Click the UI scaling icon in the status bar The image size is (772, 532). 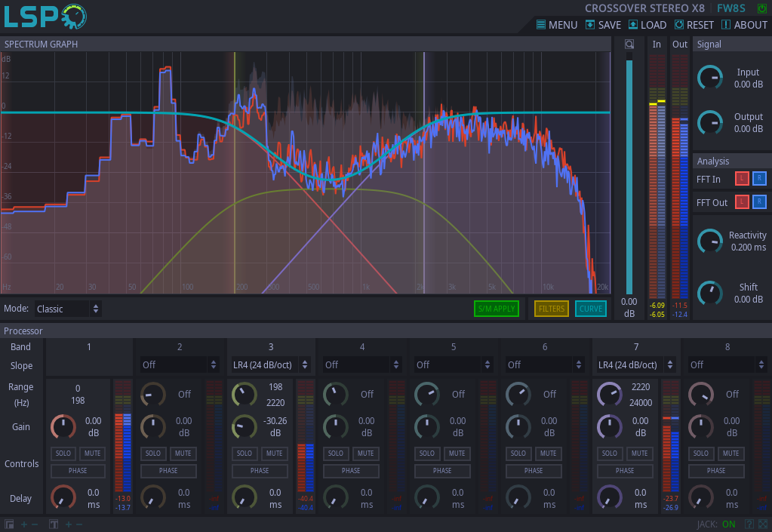(9, 524)
